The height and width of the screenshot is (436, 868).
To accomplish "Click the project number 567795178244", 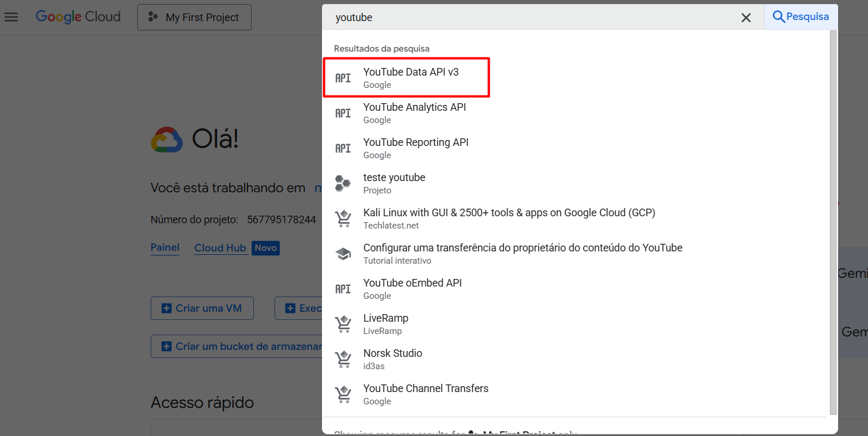I will [282, 220].
